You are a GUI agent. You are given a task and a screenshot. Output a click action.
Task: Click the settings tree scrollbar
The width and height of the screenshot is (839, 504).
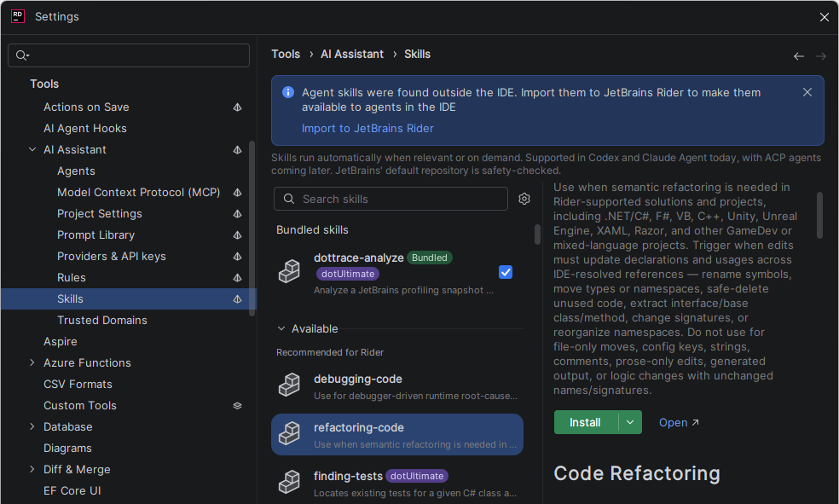[x=252, y=228]
